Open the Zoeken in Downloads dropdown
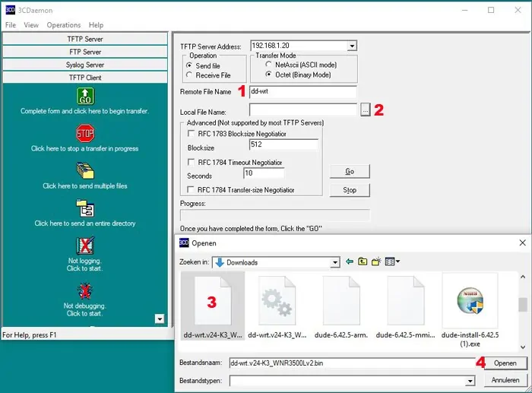Image resolution: width=532 pixels, height=393 pixels. point(334,263)
